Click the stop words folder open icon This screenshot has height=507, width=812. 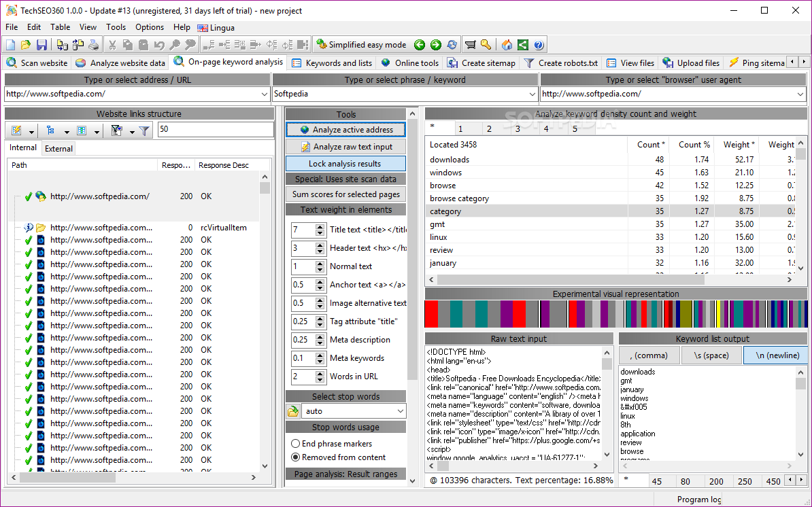pyautogui.click(x=293, y=411)
